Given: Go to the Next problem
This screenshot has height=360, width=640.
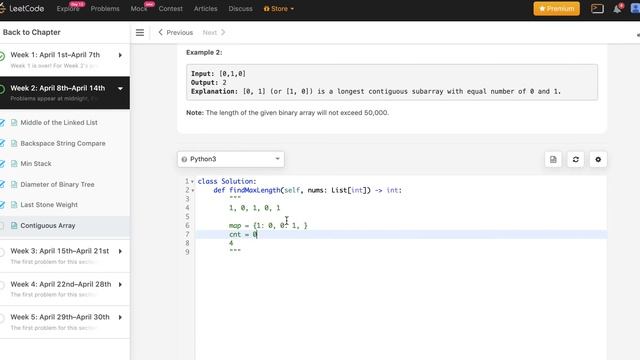Looking at the screenshot, I should (x=214, y=33).
